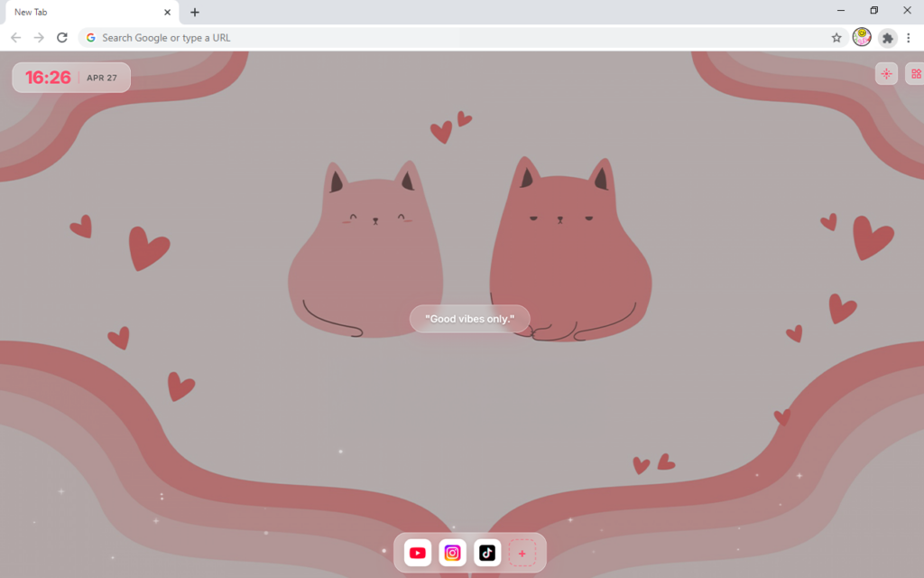This screenshot has height=578, width=924.
Task: Click the profile avatar in the toolbar
Action: [862, 37]
